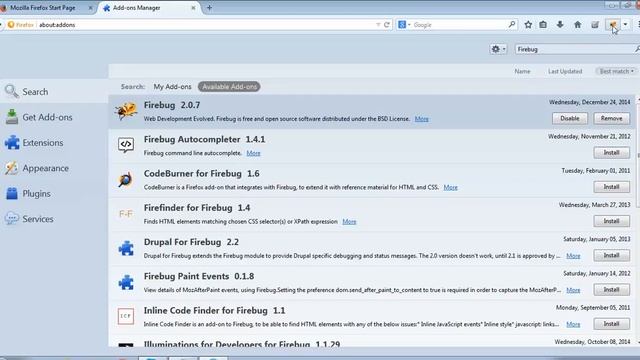
Task: Go to the Home page icon
Action: [578, 25]
